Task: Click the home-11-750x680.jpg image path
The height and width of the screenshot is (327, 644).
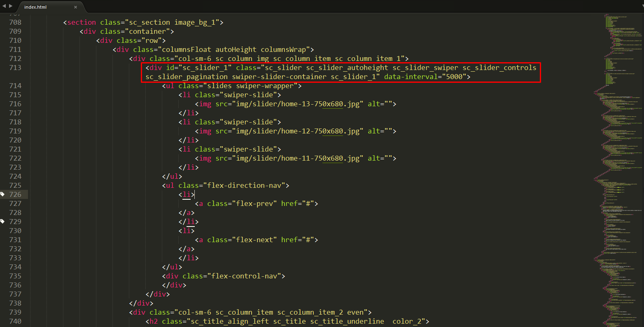Action: click(x=297, y=158)
